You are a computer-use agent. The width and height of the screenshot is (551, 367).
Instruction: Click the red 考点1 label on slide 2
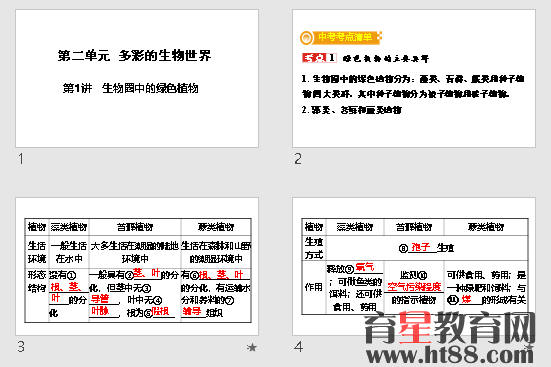pyautogui.click(x=319, y=58)
